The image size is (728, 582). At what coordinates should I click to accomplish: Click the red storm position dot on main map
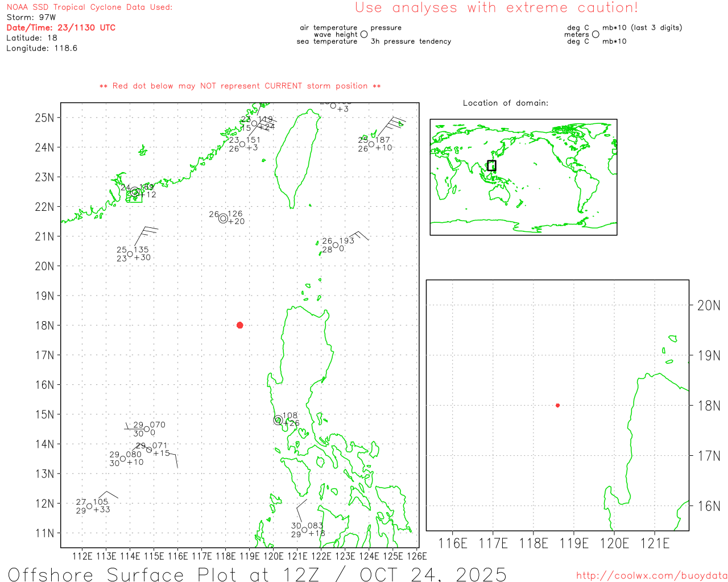[x=239, y=325]
